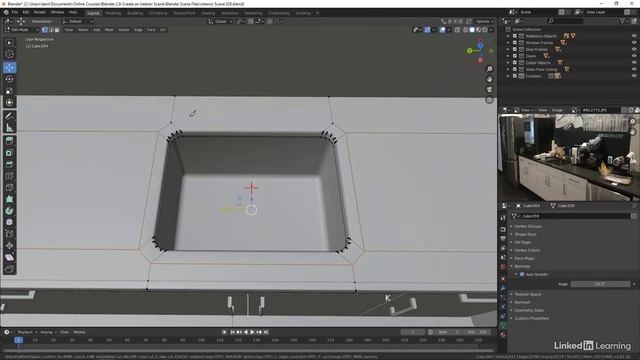The height and width of the screenshot is (360, 640).
Task: Select the Edge Slide tool
Action: coord(9,234)
